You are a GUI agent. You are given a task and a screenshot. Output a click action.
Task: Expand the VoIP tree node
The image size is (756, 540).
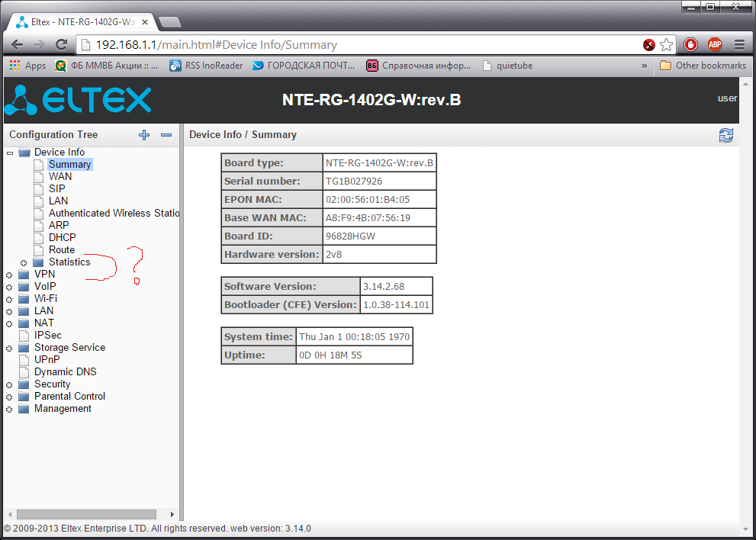(x=9, y=288)
